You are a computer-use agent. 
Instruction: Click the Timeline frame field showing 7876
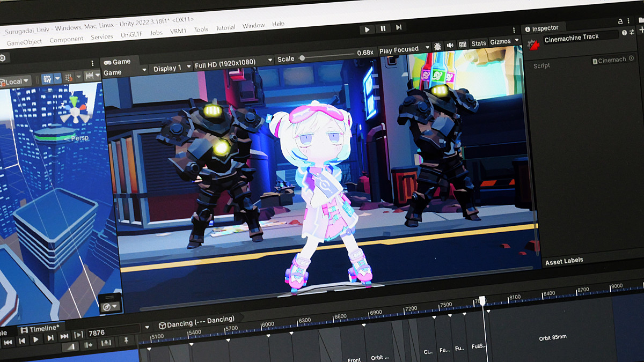[x=113, y=331]
